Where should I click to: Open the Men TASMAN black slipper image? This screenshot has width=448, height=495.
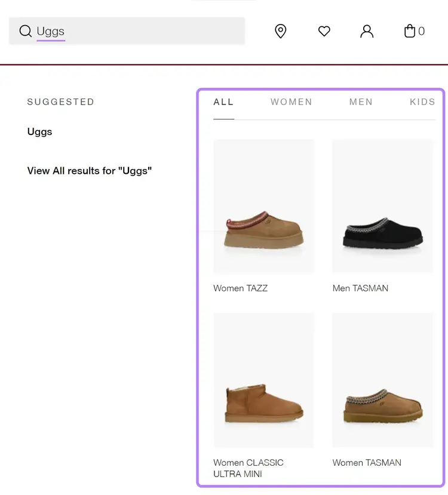[383, 207]
